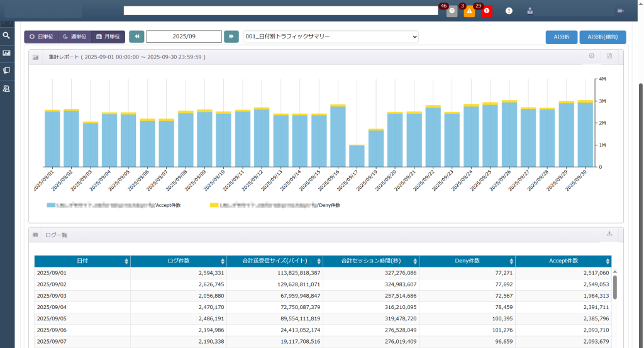Go to the previous month
This screenshot has height=348, width=644.
coord(136,36)
